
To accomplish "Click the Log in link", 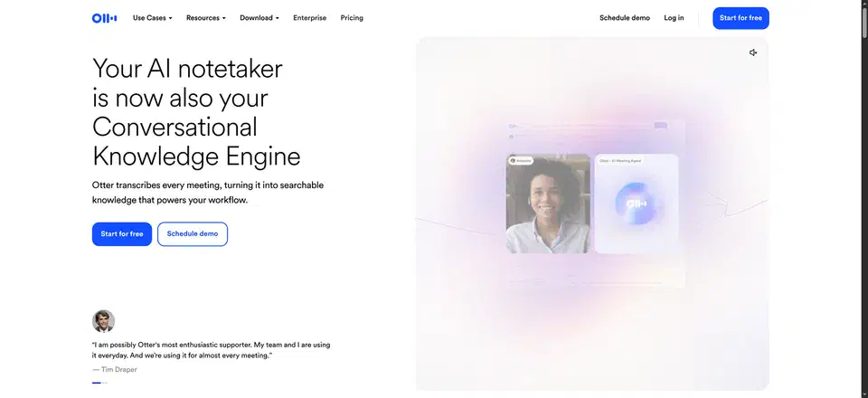I will (x=674, y=18).
